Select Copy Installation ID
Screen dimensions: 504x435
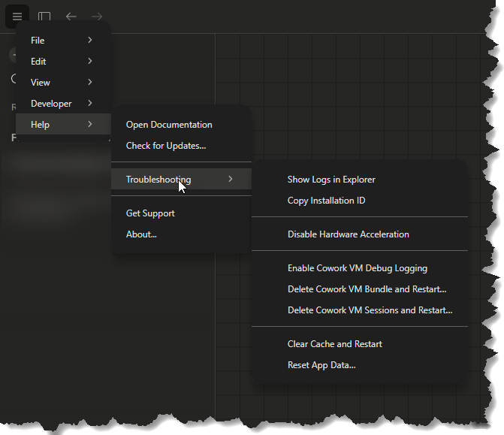360,201
